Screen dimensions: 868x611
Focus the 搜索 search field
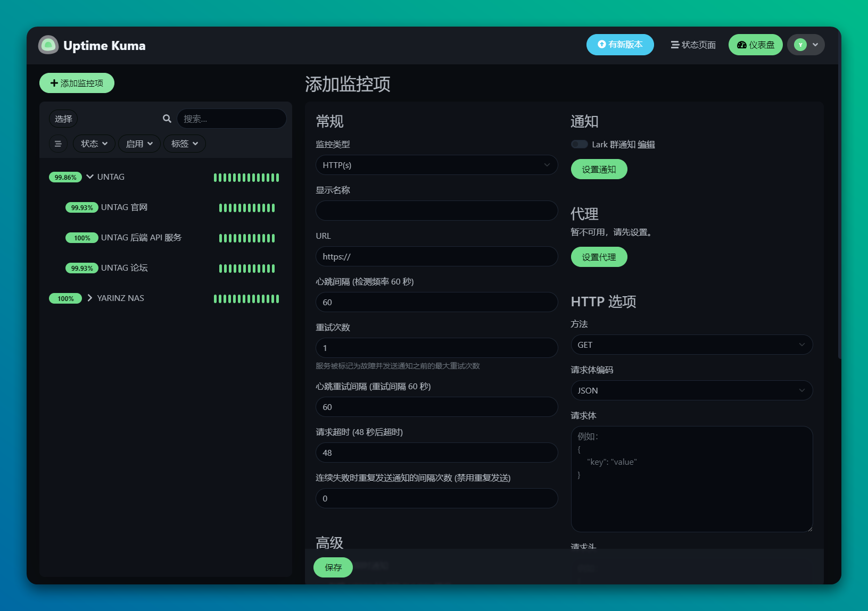(232, 119)
